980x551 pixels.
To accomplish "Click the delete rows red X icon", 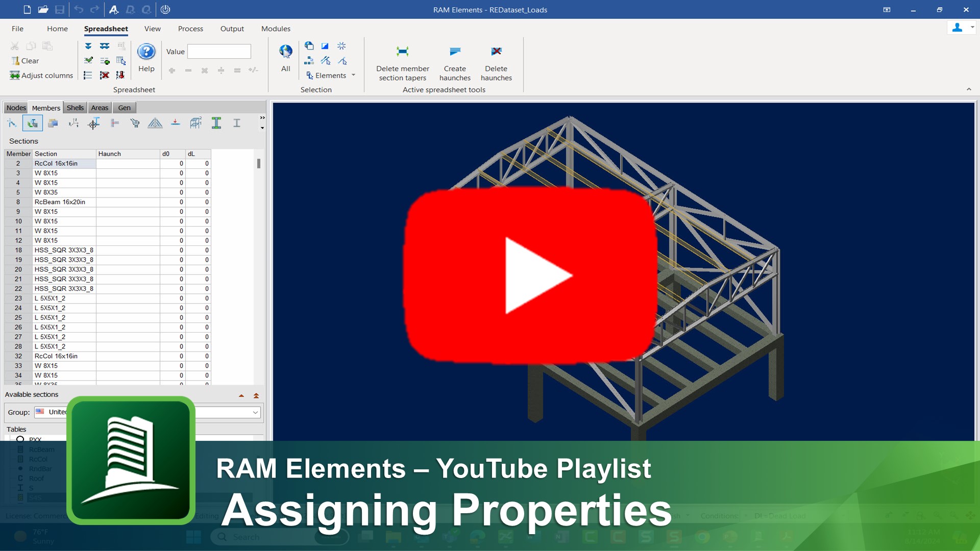I will [x=104, y=75].
